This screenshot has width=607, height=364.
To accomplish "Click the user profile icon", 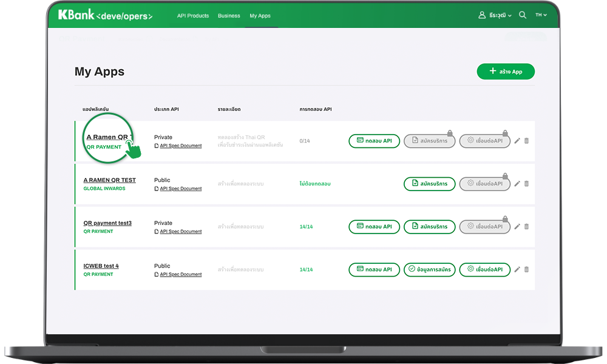I will [482, 15].
